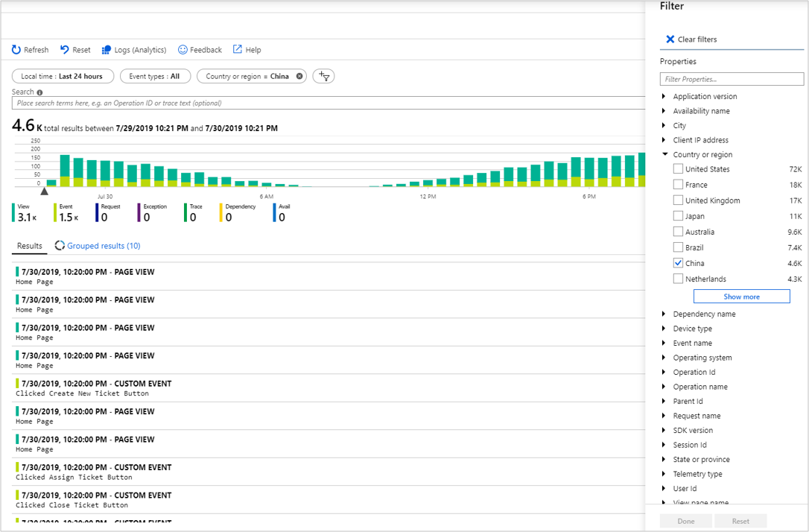Open Help external link icon

238,50
